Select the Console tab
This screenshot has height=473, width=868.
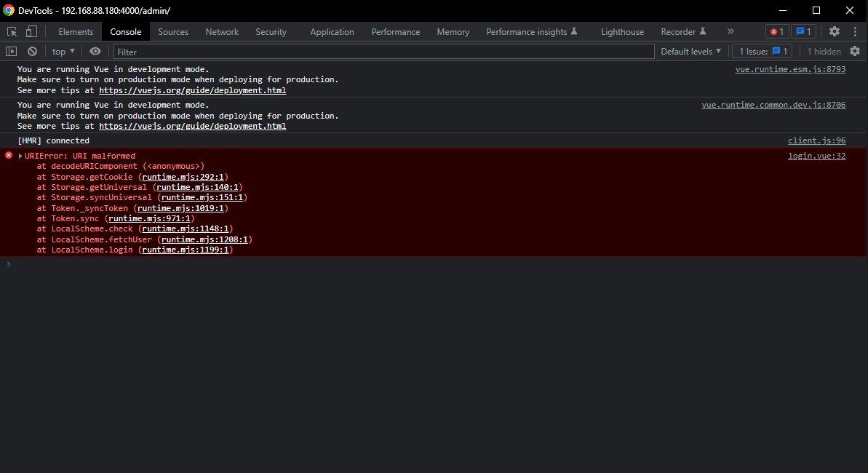click(126, 31)
